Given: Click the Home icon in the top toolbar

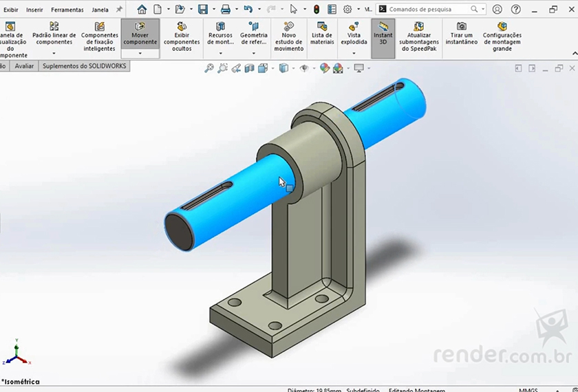Looking at the screenshot, I should pos(142,10).
